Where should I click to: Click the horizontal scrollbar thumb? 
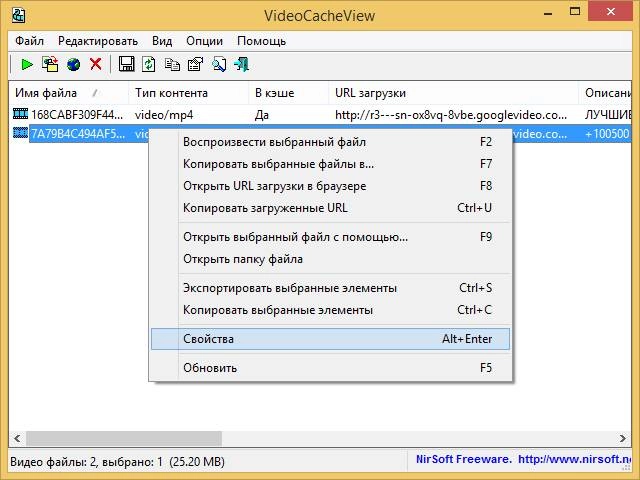tap(124, 439)
